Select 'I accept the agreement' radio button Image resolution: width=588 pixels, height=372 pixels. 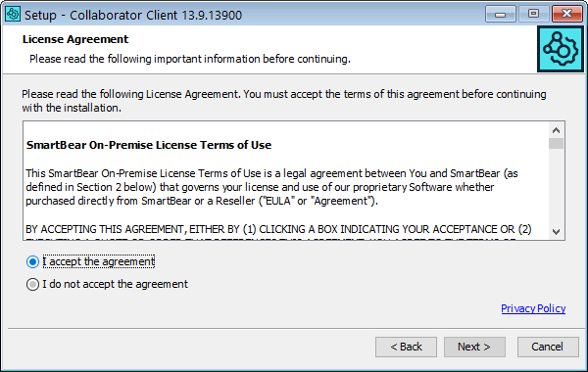32,261
